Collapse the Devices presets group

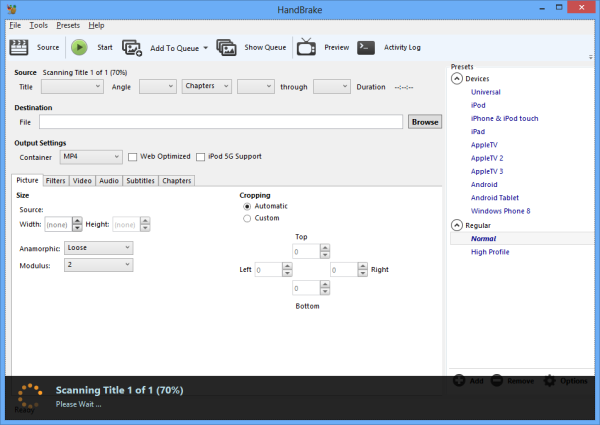coord(457,79)
